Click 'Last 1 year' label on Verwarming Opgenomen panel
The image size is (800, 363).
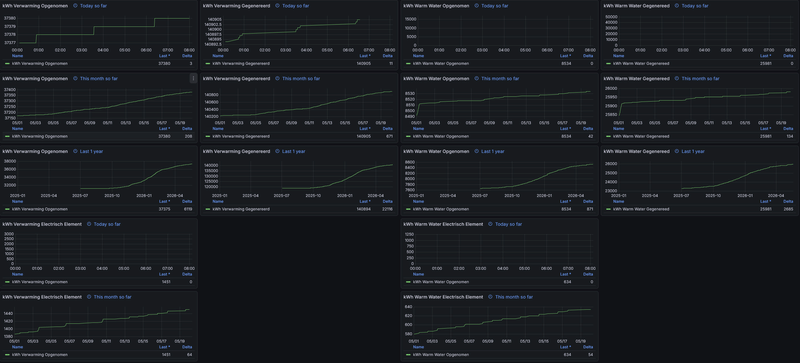(92, 151)
